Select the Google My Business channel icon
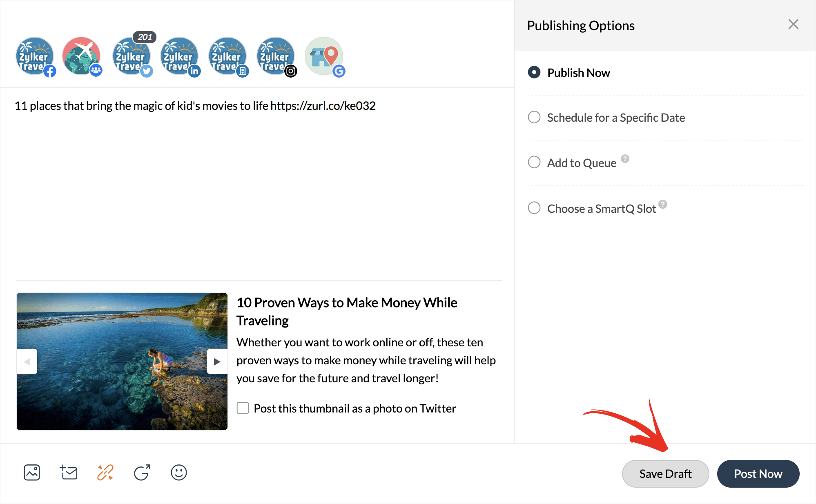 point(324,56)
